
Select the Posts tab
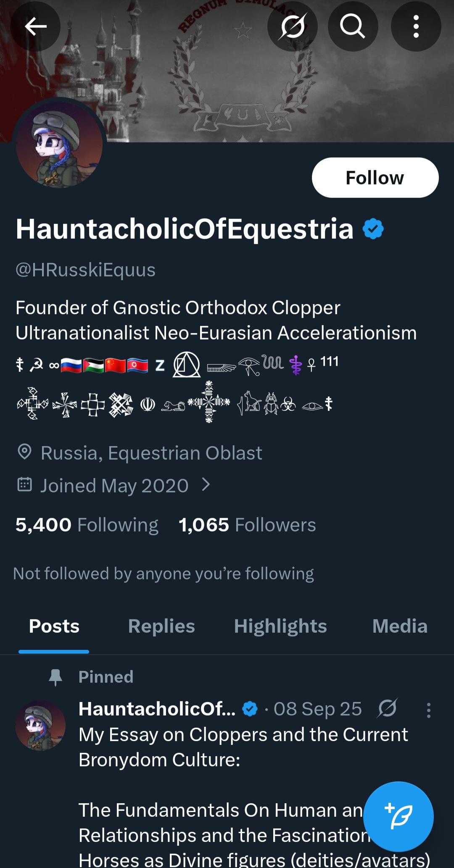pyautogui.click(x=54, y=626)
